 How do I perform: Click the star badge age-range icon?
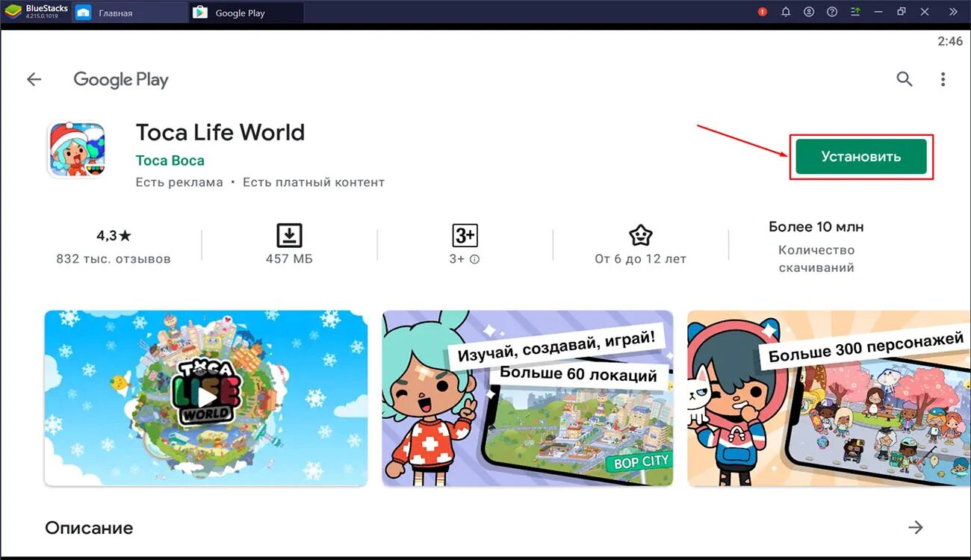640,236
